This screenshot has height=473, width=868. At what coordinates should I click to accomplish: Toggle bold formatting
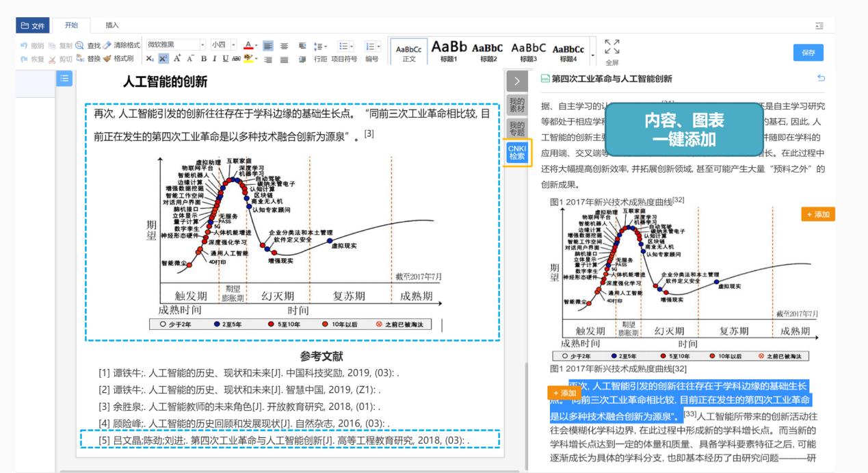click(x=203, y=59)
